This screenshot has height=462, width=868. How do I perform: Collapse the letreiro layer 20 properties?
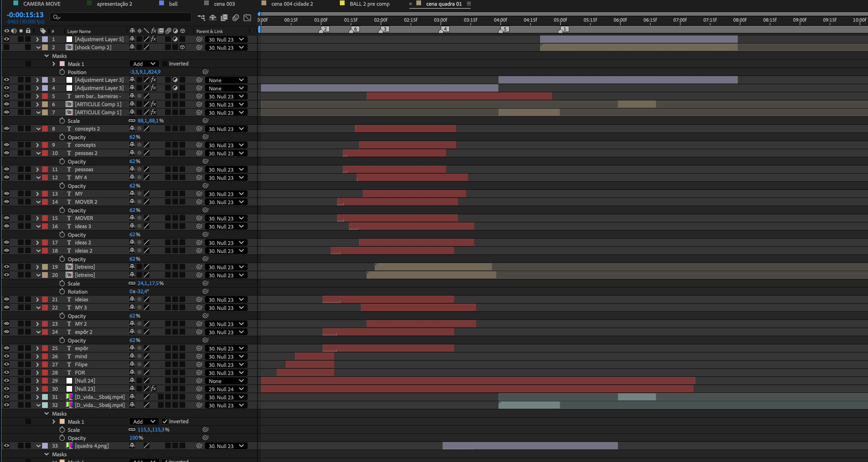click(x=38, y=275)
